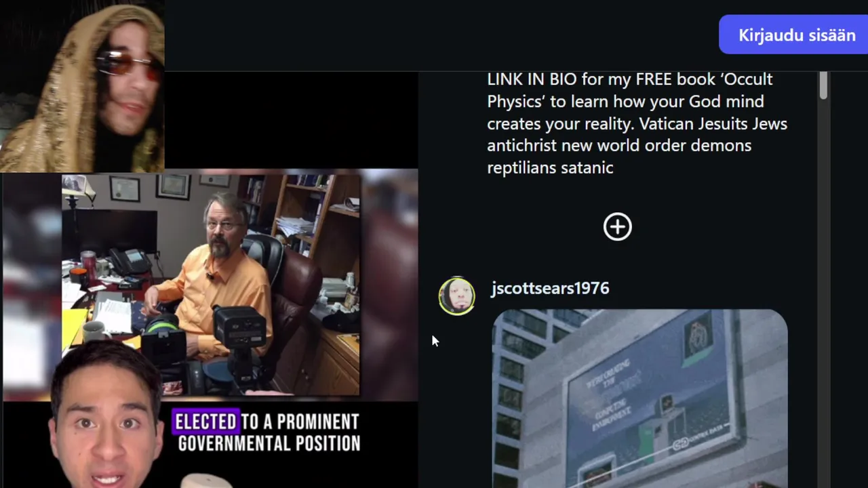The height and width of the screenshot is (488, 868).
Task: Open the jscottsears1976 profile avatar
Action: [456, 296]
